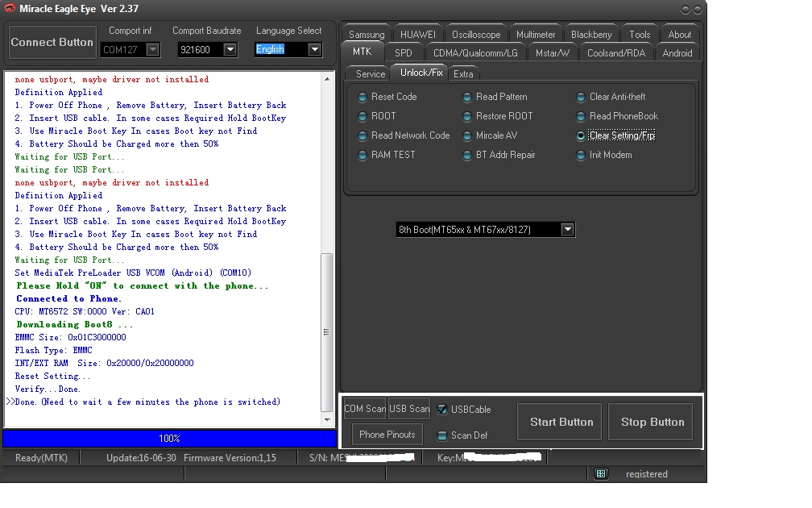812x508 pixels.
Task: Click the 100% progress bar
Action: click(169, 439)
